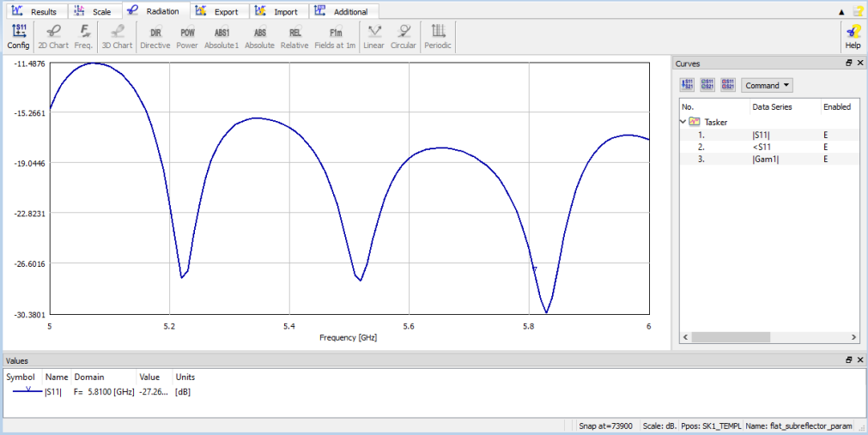Click the ribbon help document icon
Screen dimensions: 868x435
click(858, 11)
